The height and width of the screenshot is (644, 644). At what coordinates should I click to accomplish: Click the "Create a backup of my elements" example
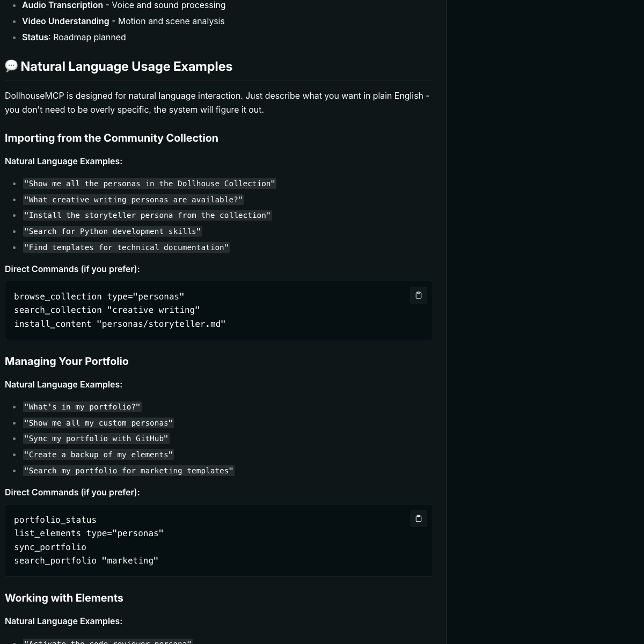point(98,455)
